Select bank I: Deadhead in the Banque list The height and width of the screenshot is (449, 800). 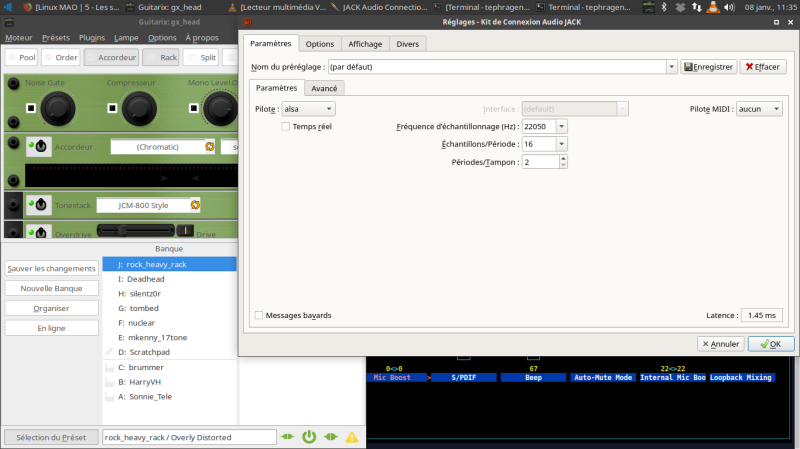pyautogui.click(x=169, y=279)
